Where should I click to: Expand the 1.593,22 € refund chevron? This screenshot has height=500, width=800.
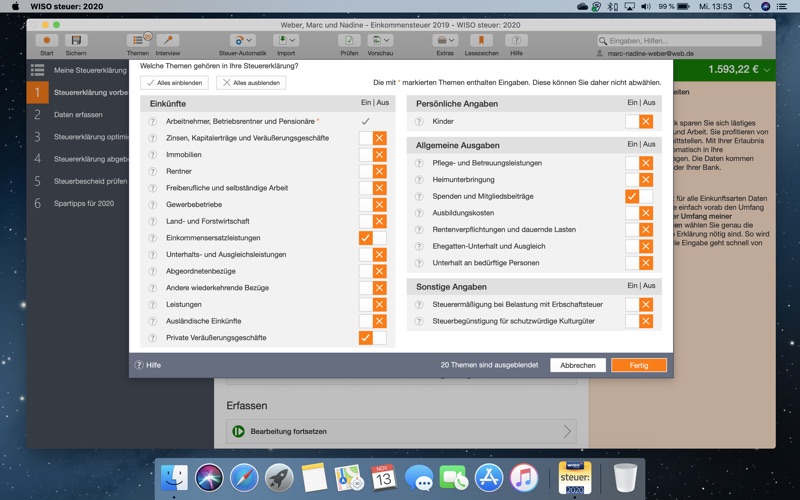click(766, 70)
